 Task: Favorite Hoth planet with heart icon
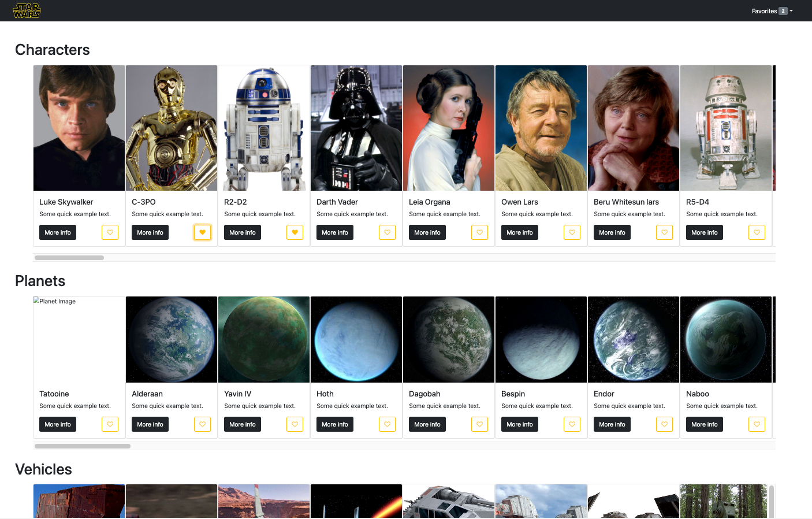pos(387,424)
